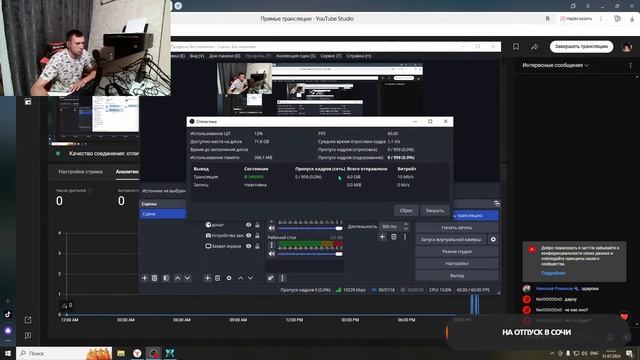Click Завершить трансляцию button

pyautogui.click(x=581, y=47)
